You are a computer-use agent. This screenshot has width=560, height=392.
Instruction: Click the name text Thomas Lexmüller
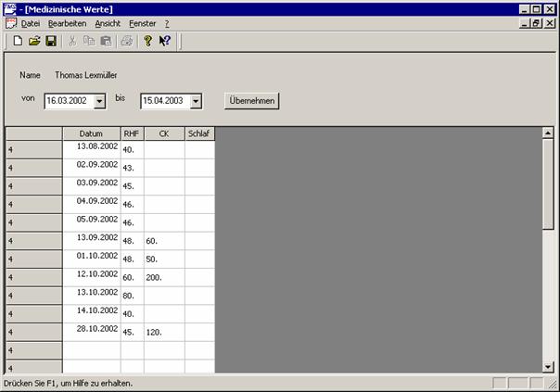click(x=85, y=75)
